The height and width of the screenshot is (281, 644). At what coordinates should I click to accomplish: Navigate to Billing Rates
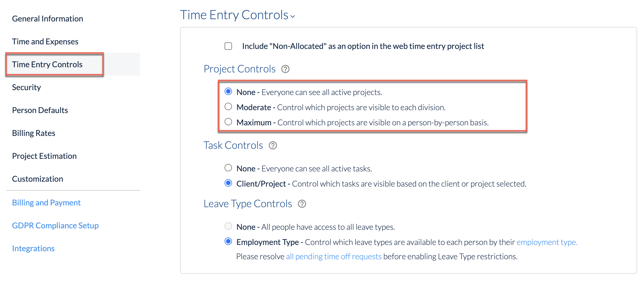pos(34,133)
